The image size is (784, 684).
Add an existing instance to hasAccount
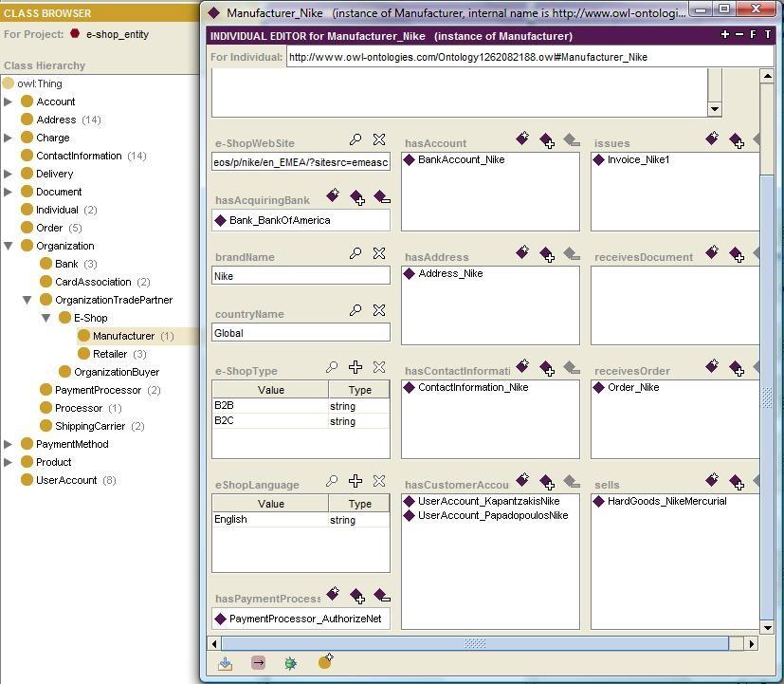point(547,140)
